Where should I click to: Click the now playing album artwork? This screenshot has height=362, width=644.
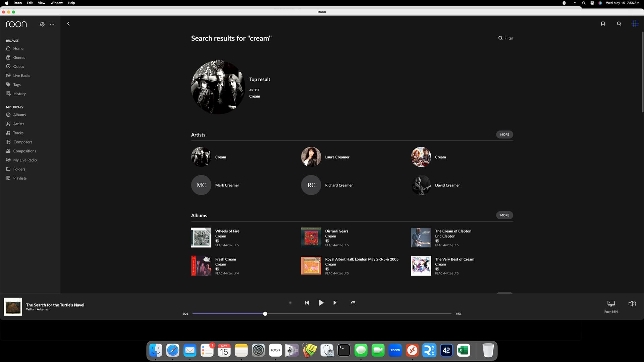click(x=13, y=307)
